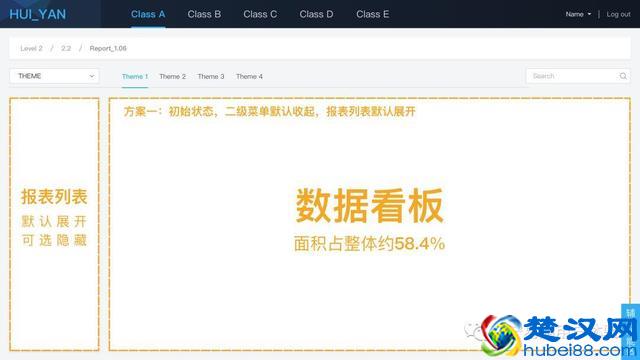The height and width of the screenshot is (360, 640).
Task: Open the Class B tab
Action: [x=204, y=14]
